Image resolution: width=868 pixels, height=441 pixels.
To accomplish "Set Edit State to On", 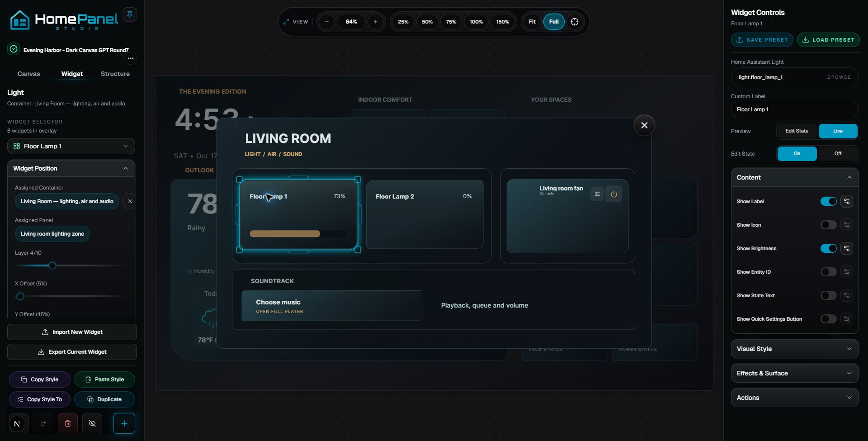I will click(x=797, y=154).
